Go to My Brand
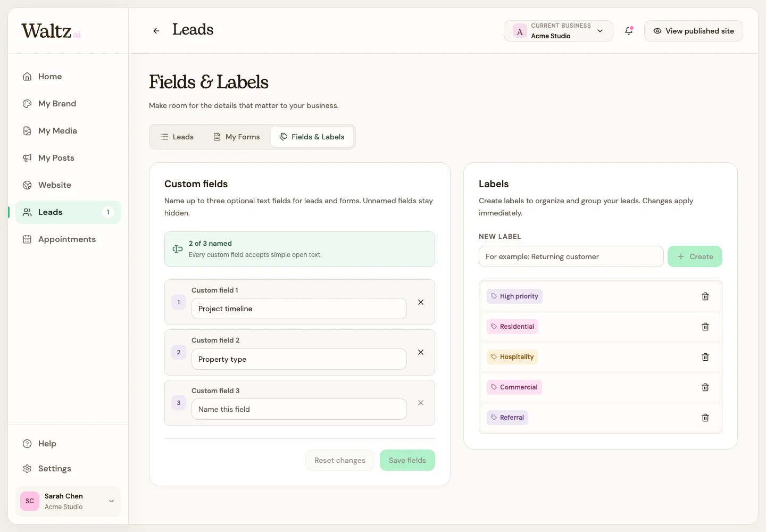The width and height of the screenshot is (766, 532). click(68, 104)
